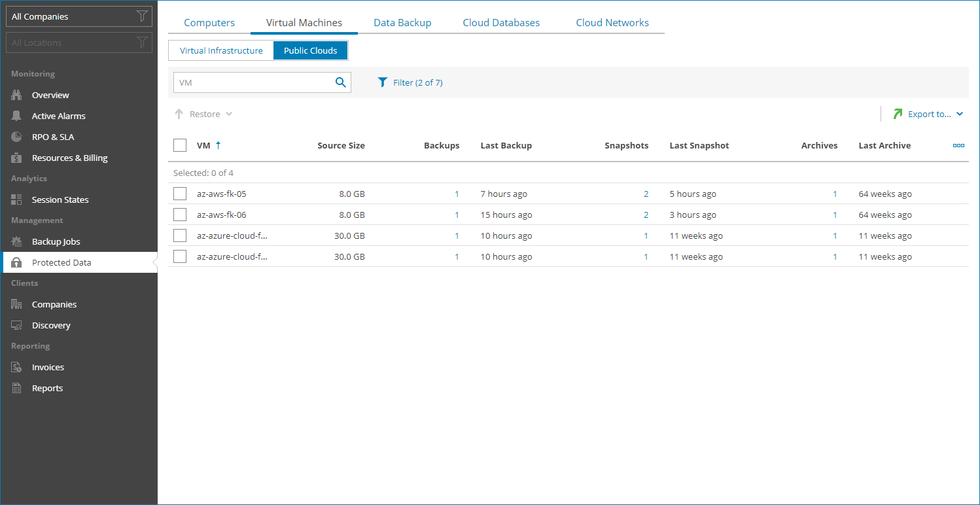Check the row for az-aws-fk-06
Image resolution: width=980 pixels, height=505 pixels.
180,214
